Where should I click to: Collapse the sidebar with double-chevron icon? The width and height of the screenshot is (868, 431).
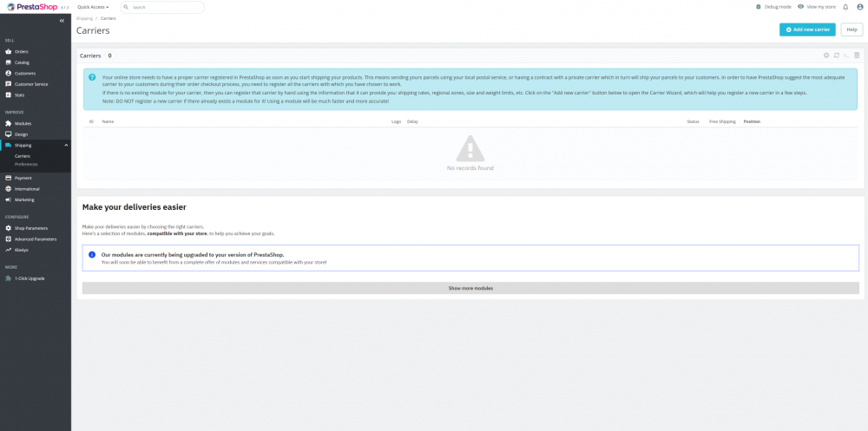pos(62,21)
